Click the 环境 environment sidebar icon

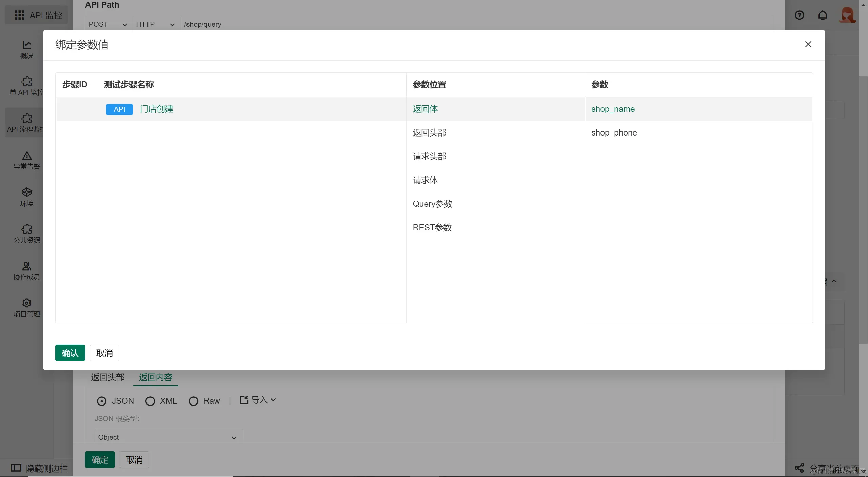coord(26,192)
